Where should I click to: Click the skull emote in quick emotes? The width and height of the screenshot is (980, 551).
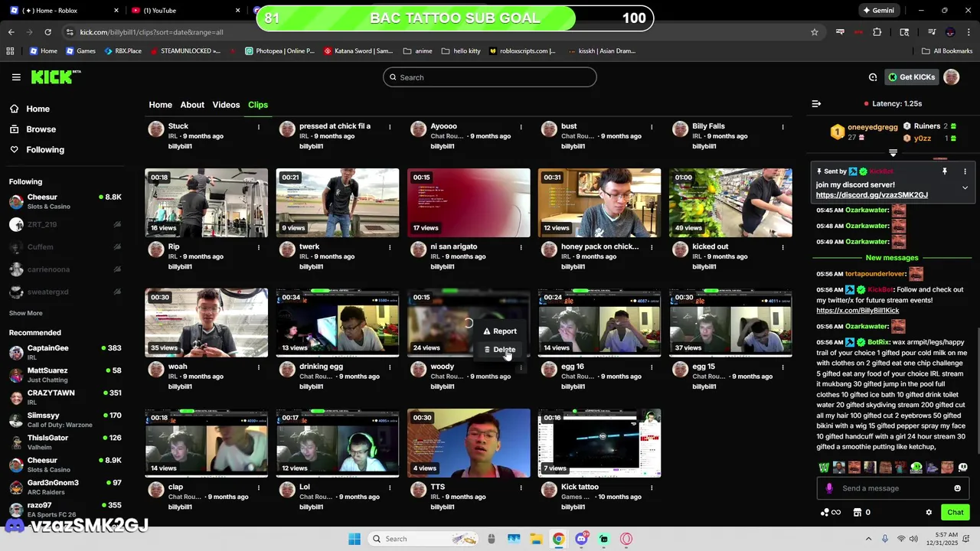[962, 467]
